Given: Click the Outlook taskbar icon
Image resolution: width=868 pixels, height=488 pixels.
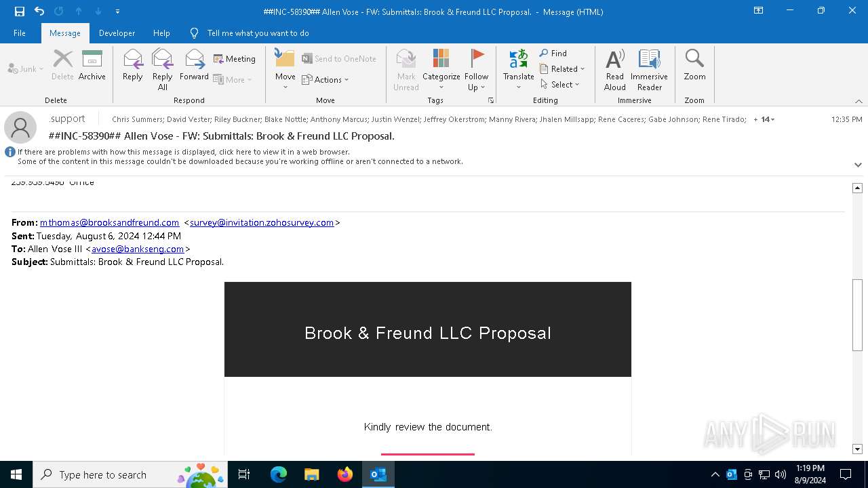Looking at the screenshot, I should coord(378,474).
